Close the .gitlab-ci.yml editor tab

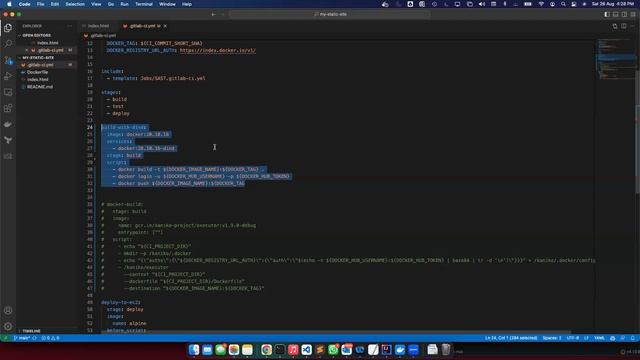tap(165, 26)
